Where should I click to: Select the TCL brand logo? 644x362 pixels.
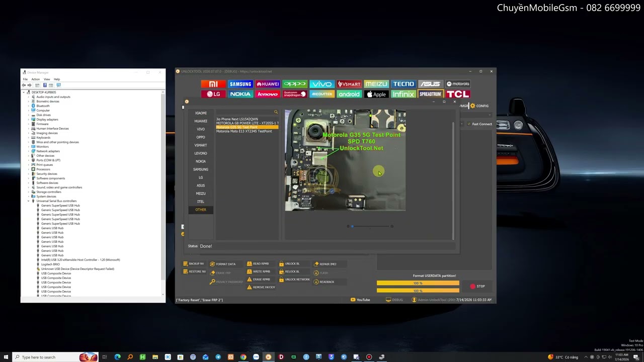458,94
